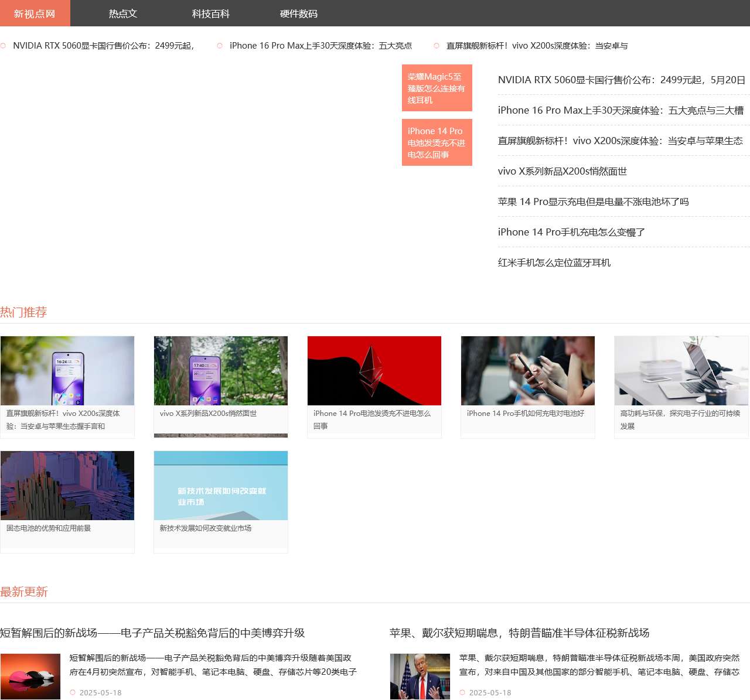The width and height of the screenshot is (750, 700).
Task: Click summary text of 短暂解围后的新战场 article
Action: [213, 665]
